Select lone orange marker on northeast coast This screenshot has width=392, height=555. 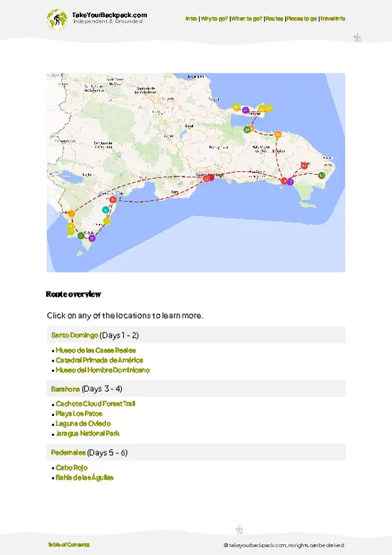click(x=278, y=135)
